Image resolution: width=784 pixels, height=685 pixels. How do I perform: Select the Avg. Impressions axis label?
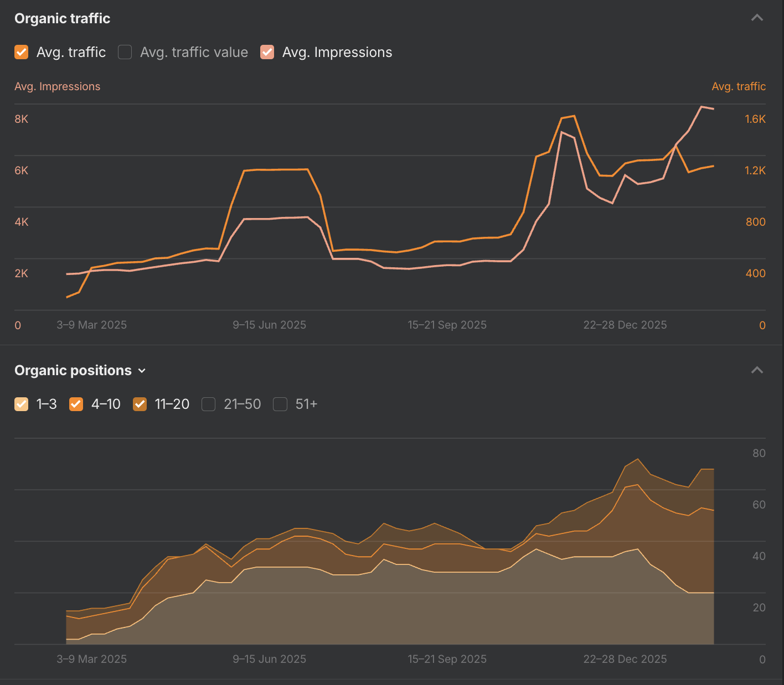[x=57, y=86]
